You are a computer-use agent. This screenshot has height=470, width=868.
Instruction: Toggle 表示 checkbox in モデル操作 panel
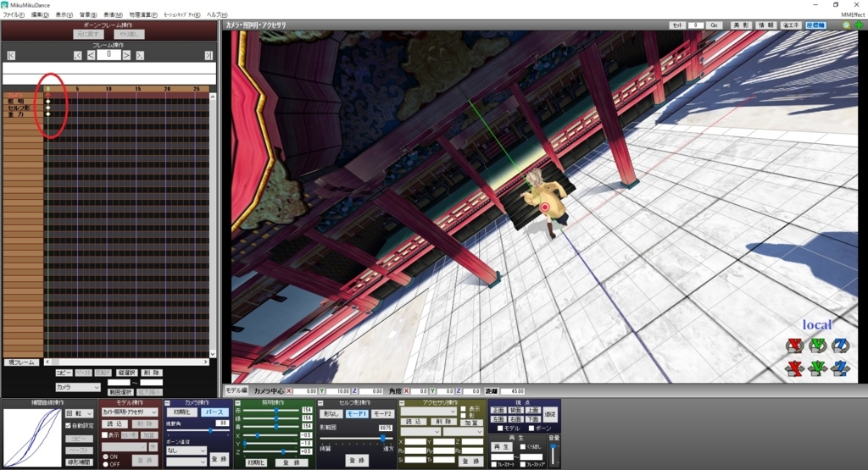click(104, 436)
